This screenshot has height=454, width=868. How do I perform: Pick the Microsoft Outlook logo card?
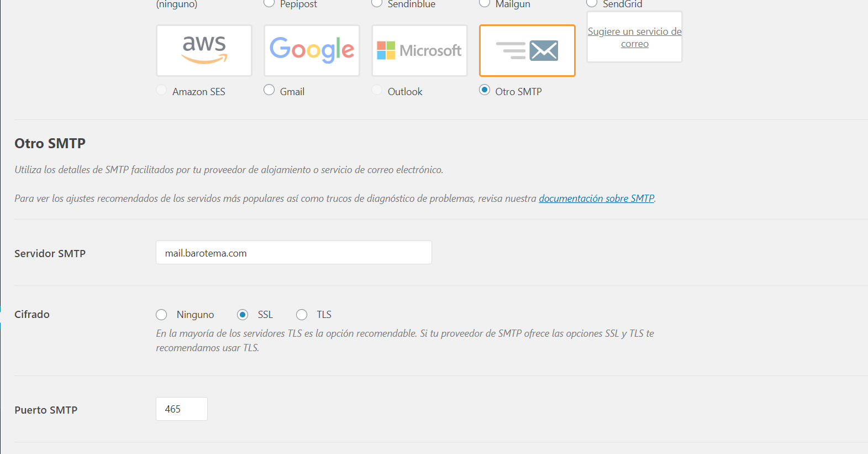point(419,50)
